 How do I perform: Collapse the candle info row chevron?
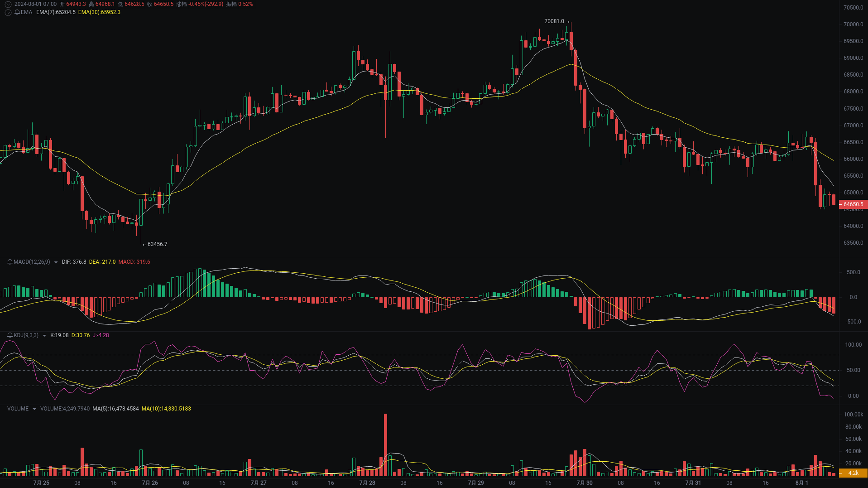(x=8, y=4)
